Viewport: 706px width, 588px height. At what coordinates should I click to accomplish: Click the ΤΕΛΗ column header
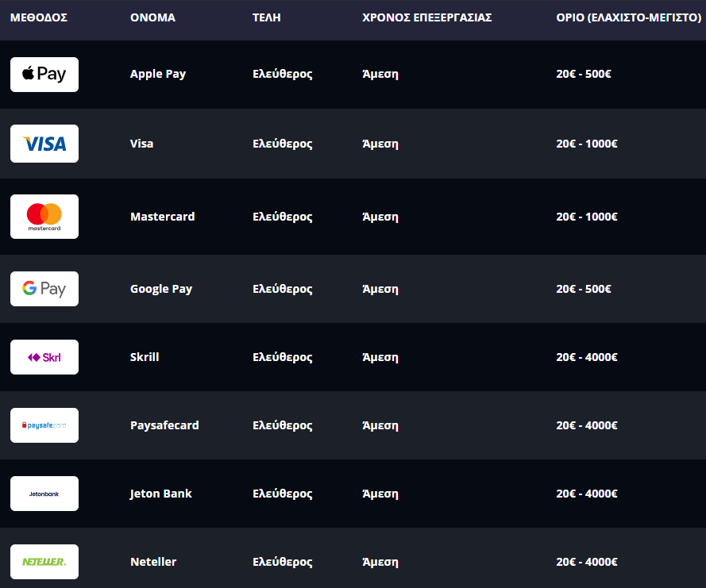(267, 17)
